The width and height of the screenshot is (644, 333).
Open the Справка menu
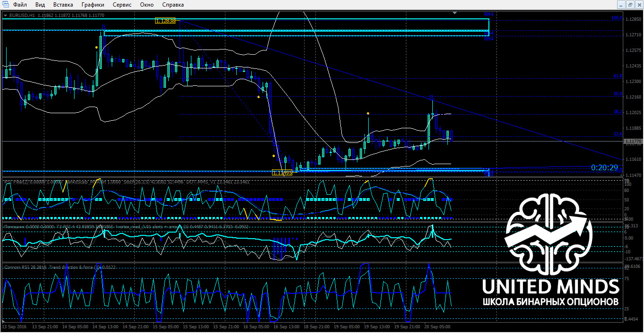[x=173, y=5]
